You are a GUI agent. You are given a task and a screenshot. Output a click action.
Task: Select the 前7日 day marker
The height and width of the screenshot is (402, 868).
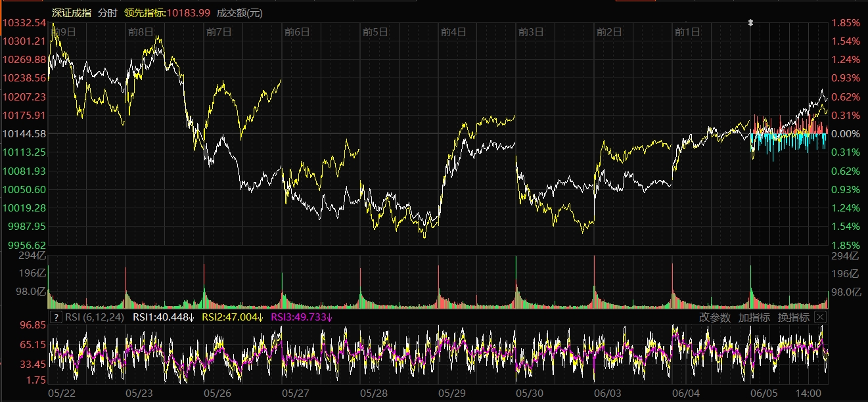(219, 31)
